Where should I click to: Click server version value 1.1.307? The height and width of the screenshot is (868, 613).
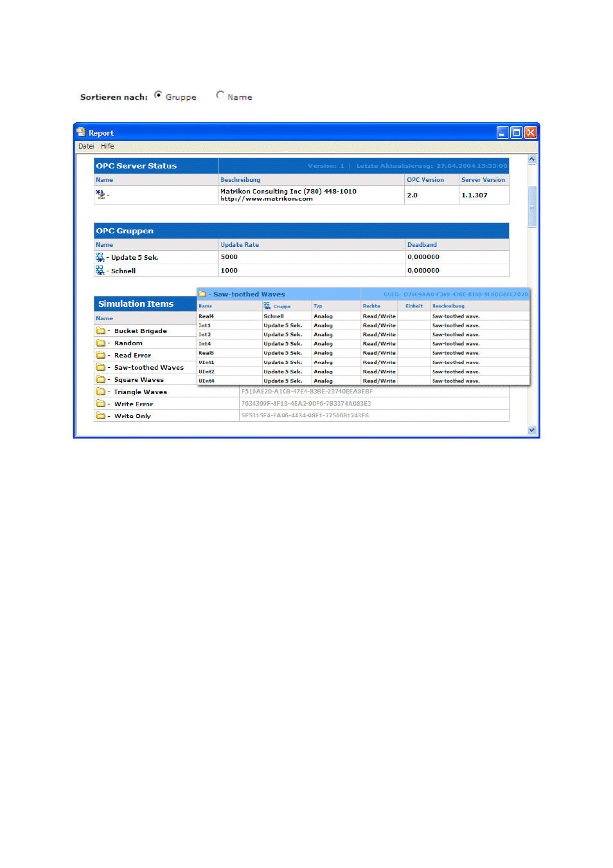[474, 195]
